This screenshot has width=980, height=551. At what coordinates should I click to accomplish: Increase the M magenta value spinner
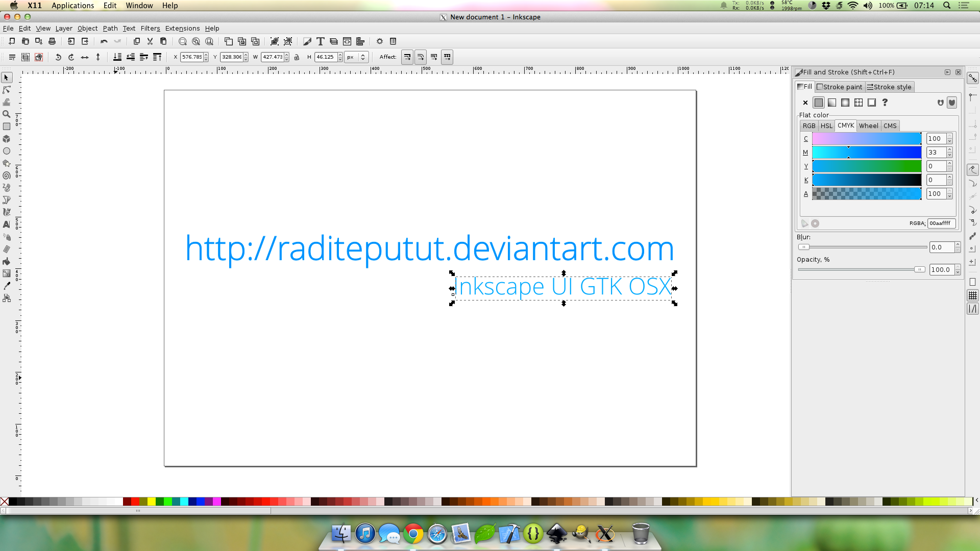[949, 150]
